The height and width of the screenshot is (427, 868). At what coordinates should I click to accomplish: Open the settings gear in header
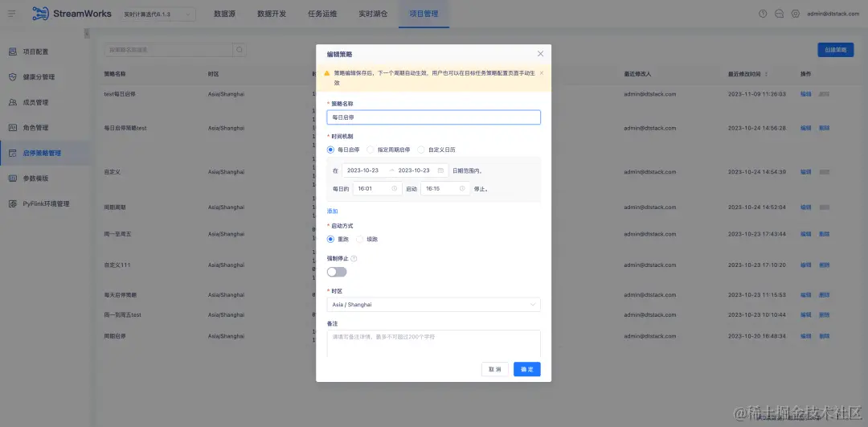796,14
